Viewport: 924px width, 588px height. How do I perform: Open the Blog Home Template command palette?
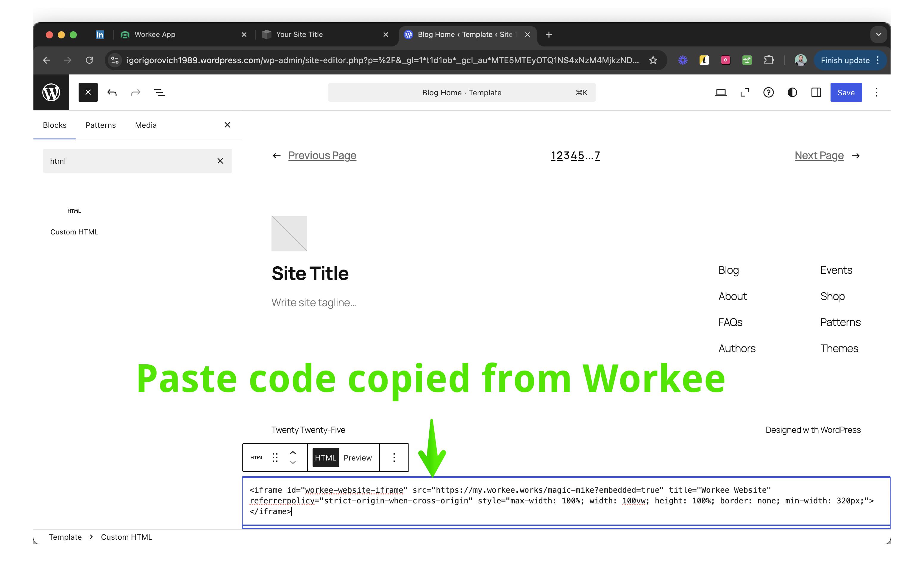click(462, 93)
